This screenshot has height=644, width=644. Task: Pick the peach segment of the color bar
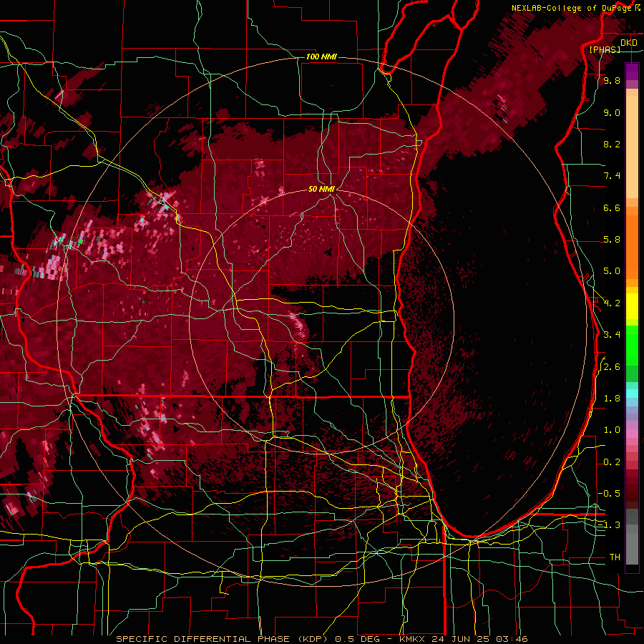pyautogui.click(x=632, y=146)
